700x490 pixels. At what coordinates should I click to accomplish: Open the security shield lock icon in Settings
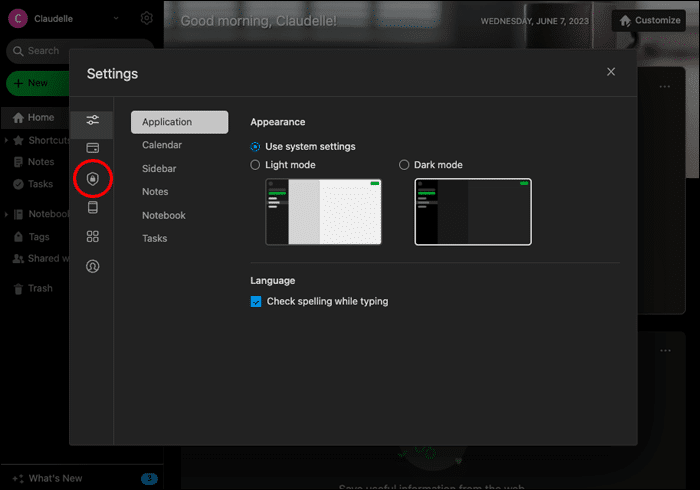pos(92,179)
